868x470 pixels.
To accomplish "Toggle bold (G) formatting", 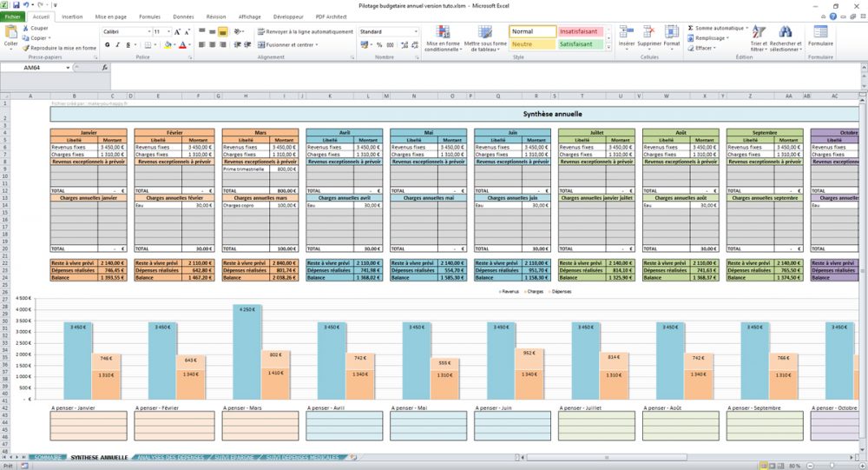I will [x=107, y=44].
